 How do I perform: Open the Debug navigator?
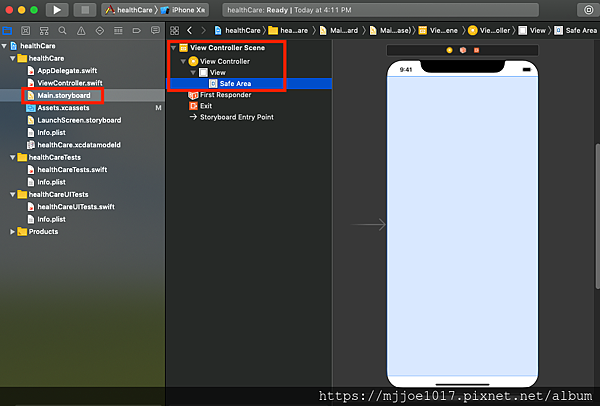point(118,31)
